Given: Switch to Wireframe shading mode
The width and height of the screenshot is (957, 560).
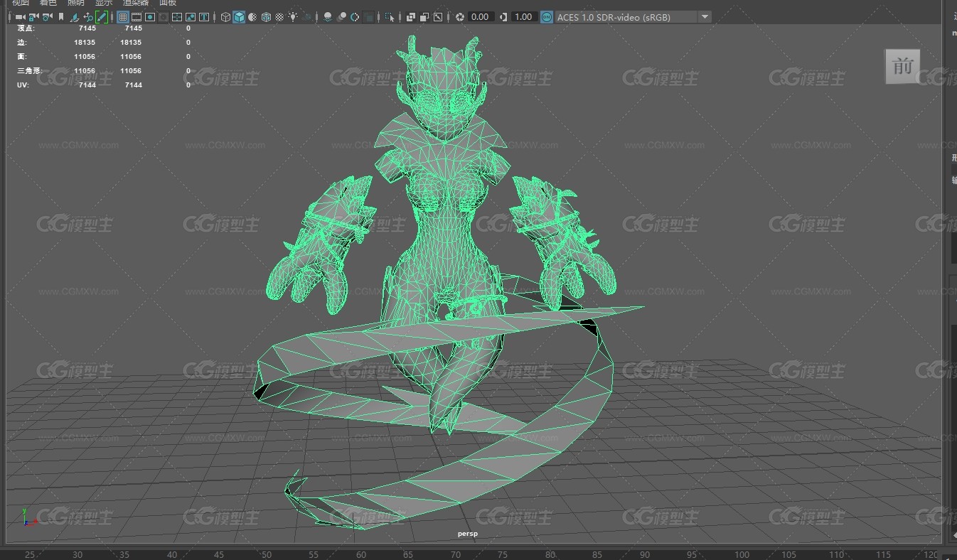Looking at the screenshot, I should (x=225, y=16).
